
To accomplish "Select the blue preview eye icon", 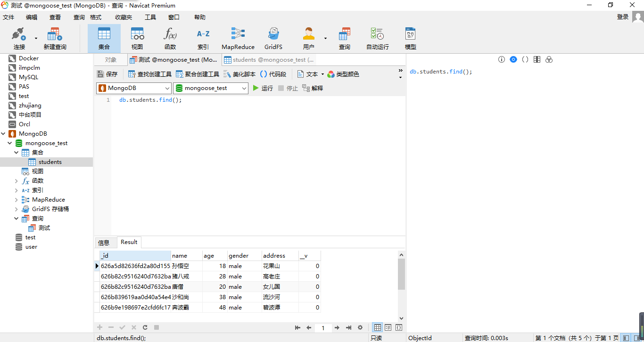I will click(513, 59).
